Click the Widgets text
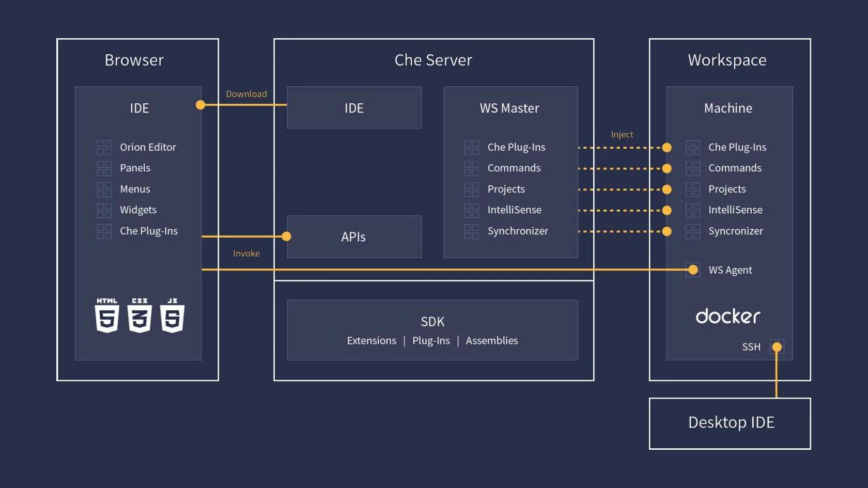The width and height of the screenshot is (868, 488). 138,210
